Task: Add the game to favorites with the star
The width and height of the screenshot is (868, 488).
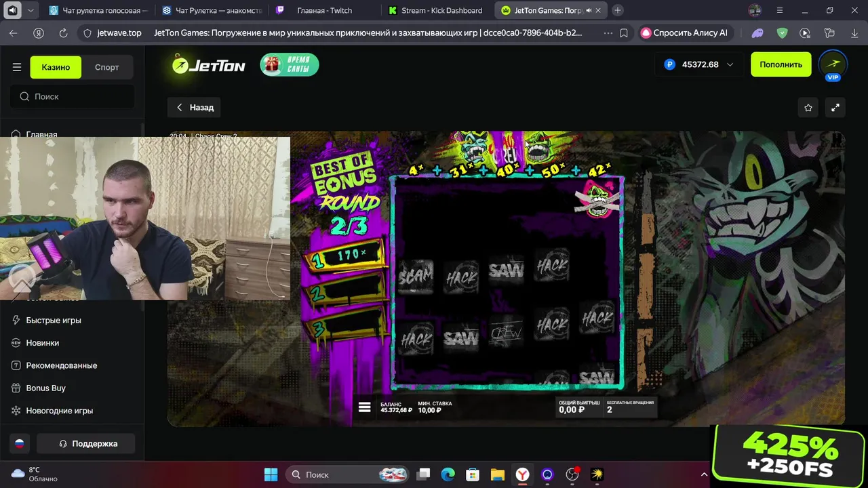Action: click(x=808, y=107)
